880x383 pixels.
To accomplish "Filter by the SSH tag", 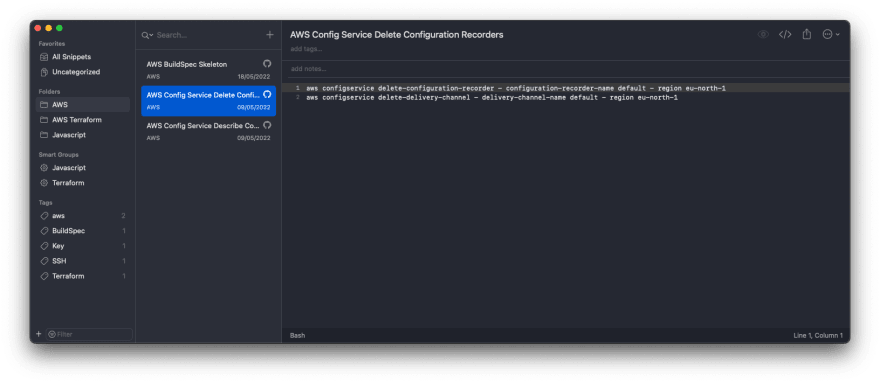I will coord(83,261).
